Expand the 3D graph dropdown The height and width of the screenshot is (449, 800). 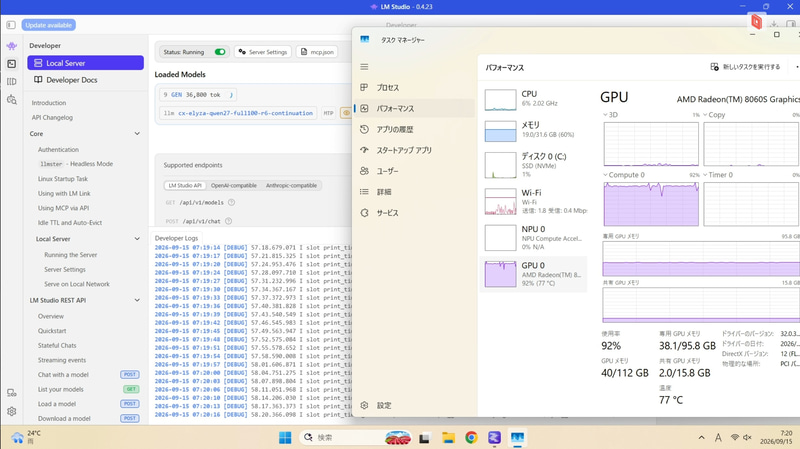click(606, 115)
